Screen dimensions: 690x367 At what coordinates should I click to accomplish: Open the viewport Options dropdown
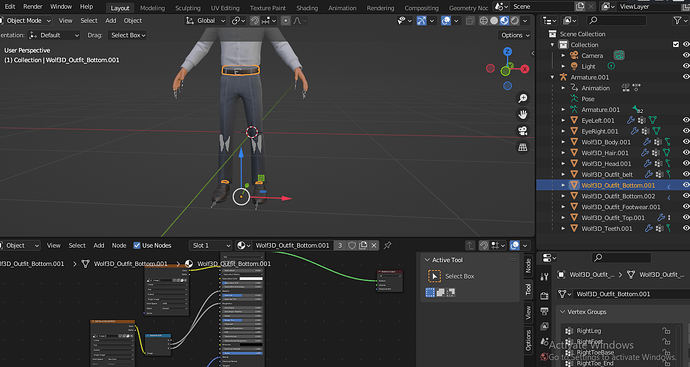(x=515, y=35)
